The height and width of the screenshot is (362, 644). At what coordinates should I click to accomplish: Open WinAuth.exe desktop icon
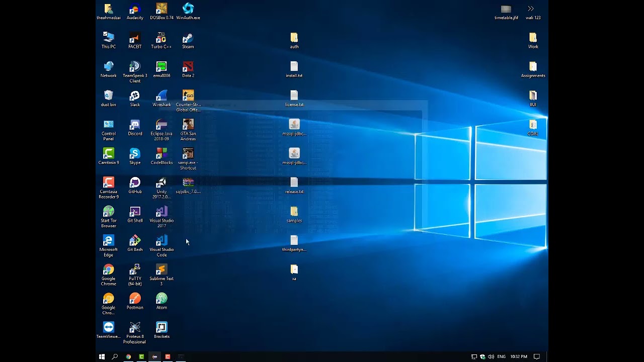coord(188,12)
